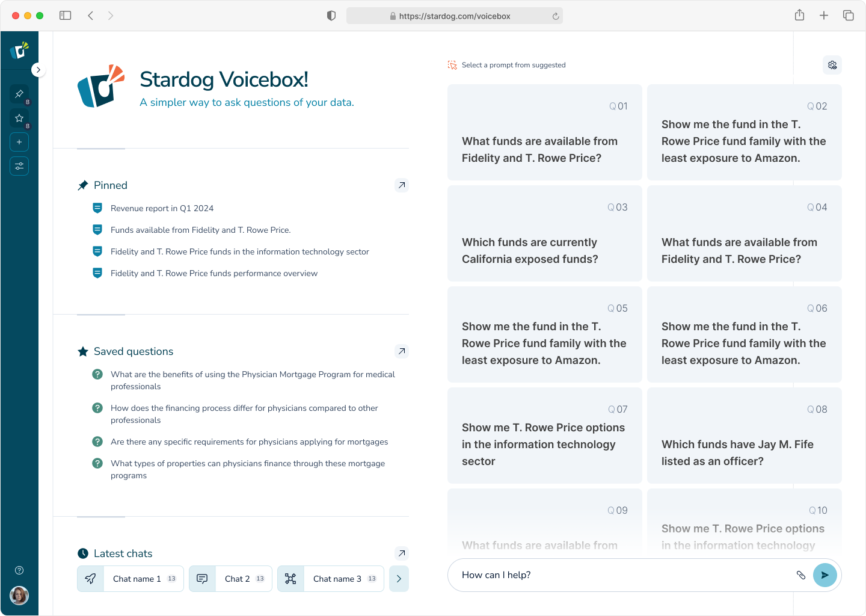Select the Pinned items icon in the sidebar
This screenshot has width=866, height=616.
pyautogui.click(x=19, y=94)
